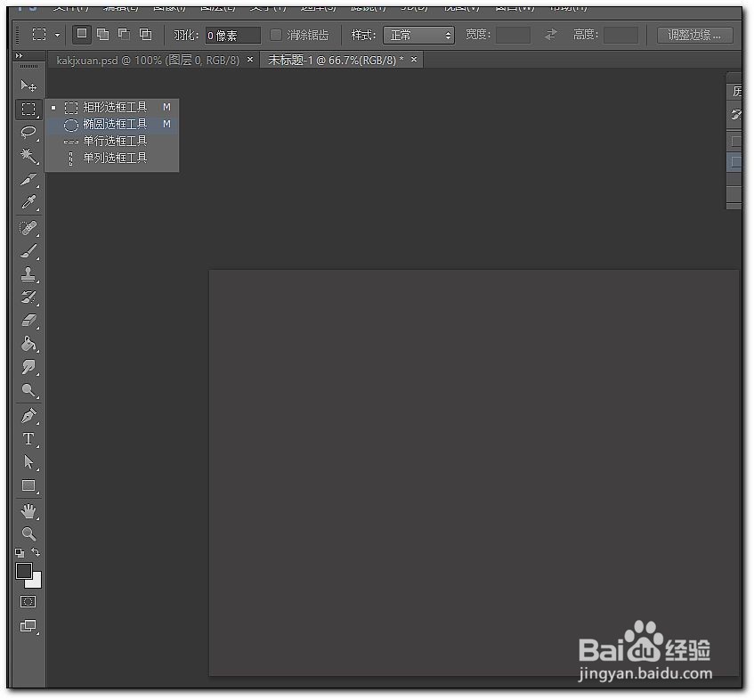Open the 样式 style dropdown

tap(418, 35)
